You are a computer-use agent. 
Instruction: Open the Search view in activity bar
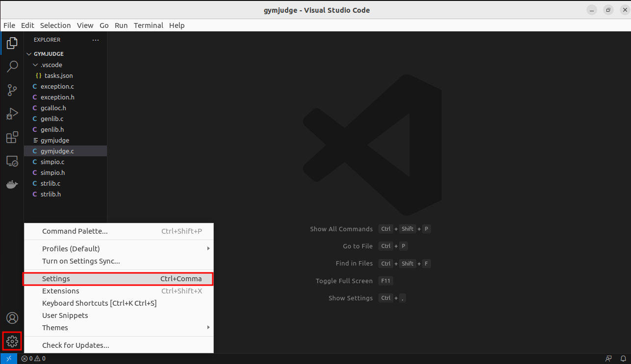(12, 67)
